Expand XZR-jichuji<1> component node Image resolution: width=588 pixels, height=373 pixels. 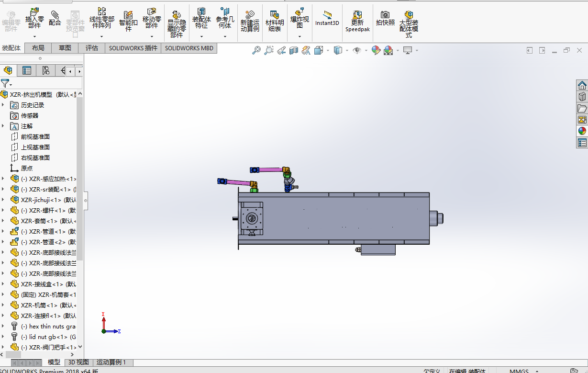coord(3,200)
